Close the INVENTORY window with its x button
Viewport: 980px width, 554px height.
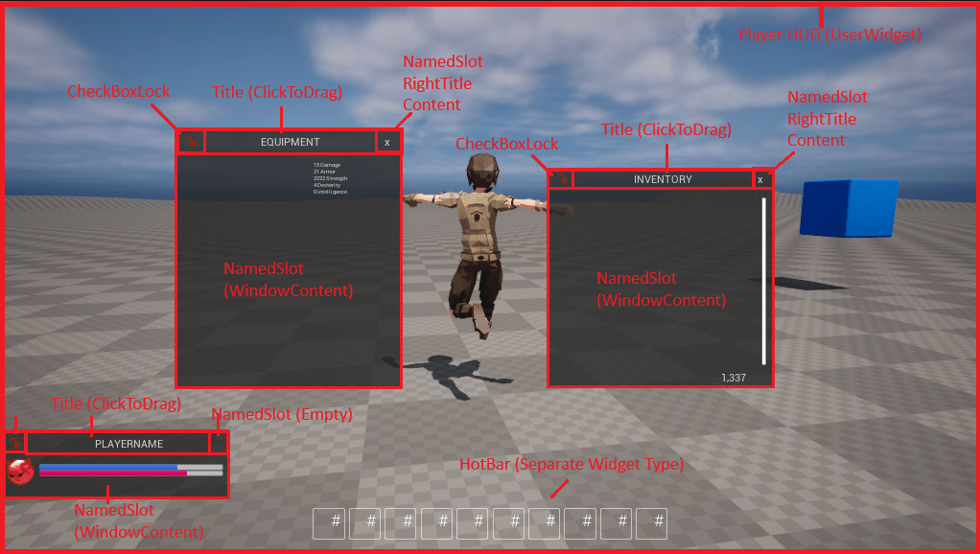coord(760,178)
